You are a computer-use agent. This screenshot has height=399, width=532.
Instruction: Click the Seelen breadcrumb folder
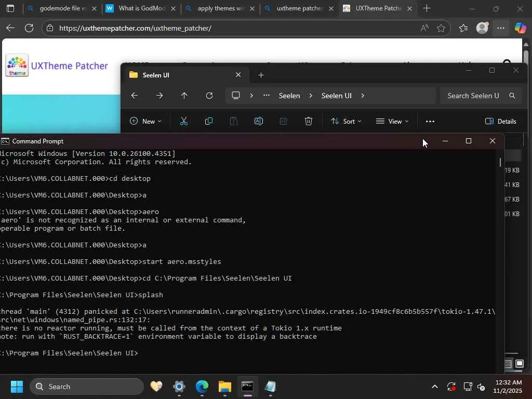click(289, 96)
